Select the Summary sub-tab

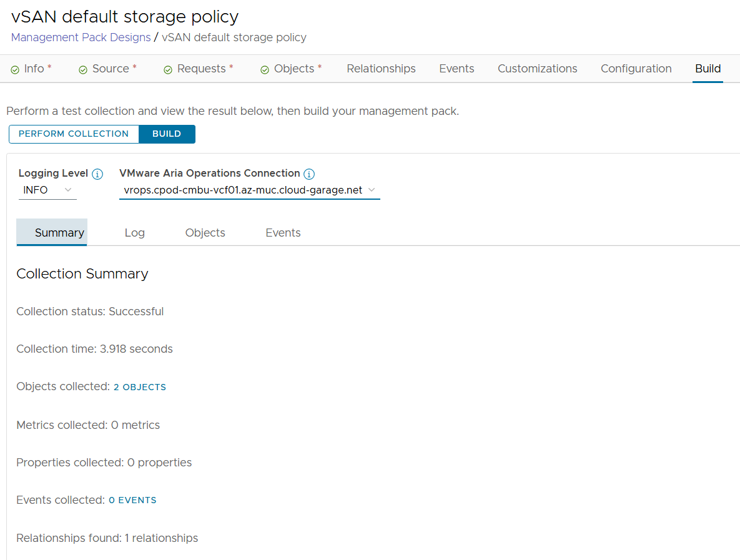(52, 232)
